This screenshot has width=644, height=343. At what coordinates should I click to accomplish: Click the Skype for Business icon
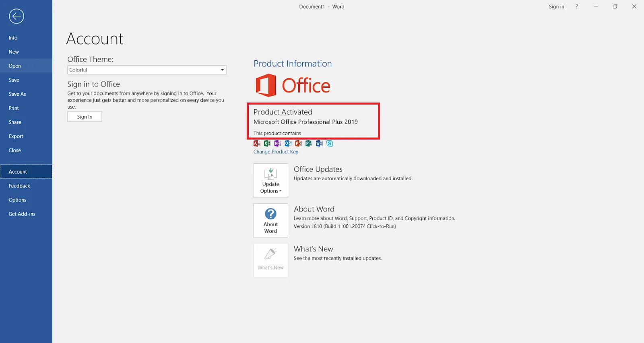pyautogui.click(x=330, y=144)
